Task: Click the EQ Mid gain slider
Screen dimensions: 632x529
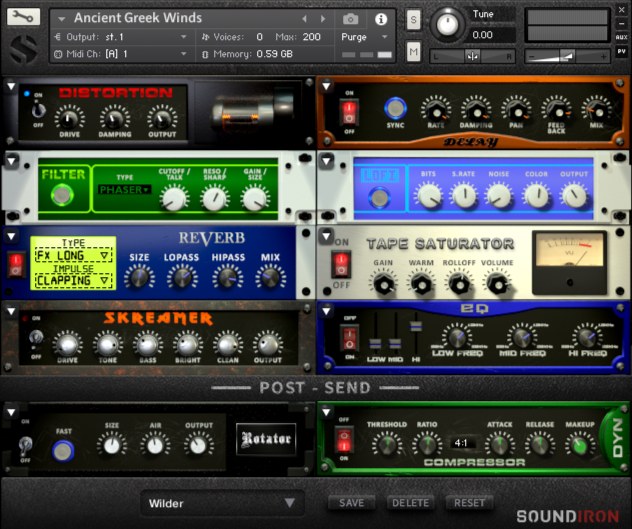Action: coord(395,343)
